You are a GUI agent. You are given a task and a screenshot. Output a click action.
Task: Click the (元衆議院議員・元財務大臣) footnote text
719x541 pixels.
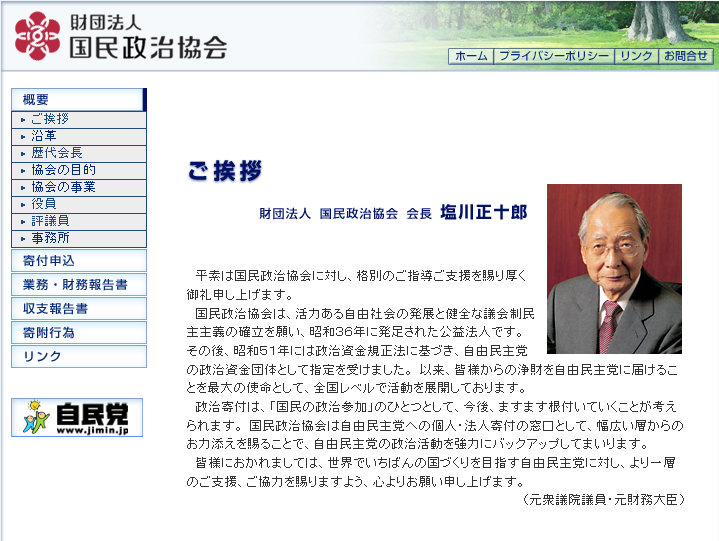pos(603,500)
